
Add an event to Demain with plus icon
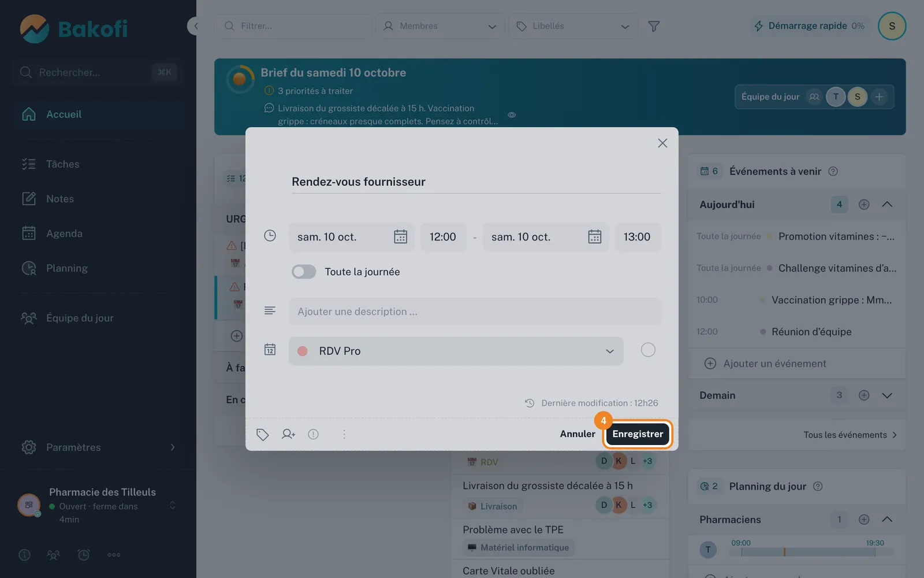(x=864, y=395)
